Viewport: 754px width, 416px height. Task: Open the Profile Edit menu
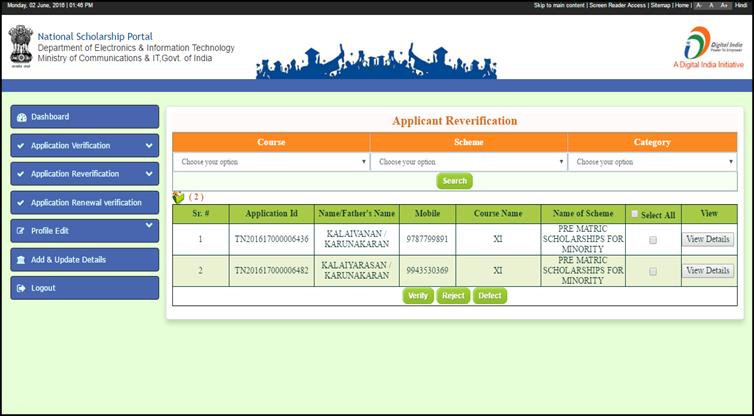(x=85, y=231)
